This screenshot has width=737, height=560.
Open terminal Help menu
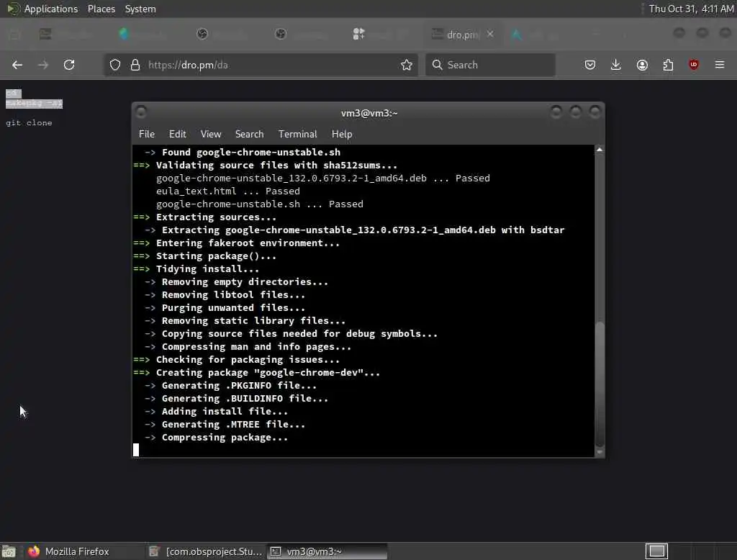coord(342,134)
